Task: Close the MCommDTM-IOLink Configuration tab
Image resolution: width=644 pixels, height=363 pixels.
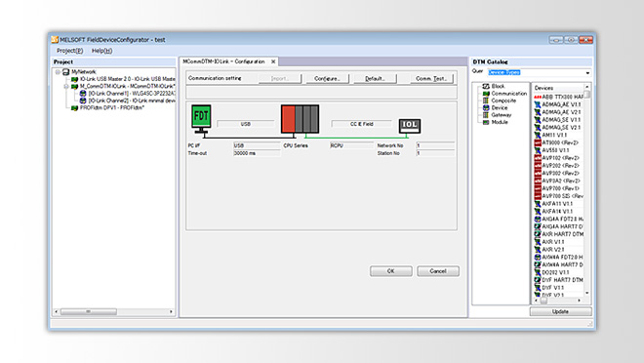Action: point(273,61)
